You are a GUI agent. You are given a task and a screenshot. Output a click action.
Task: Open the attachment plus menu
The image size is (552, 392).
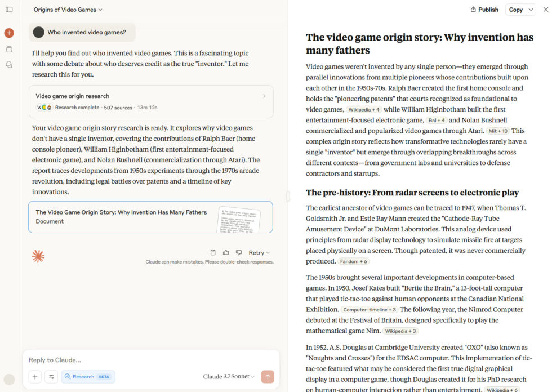tap(35, 377)
